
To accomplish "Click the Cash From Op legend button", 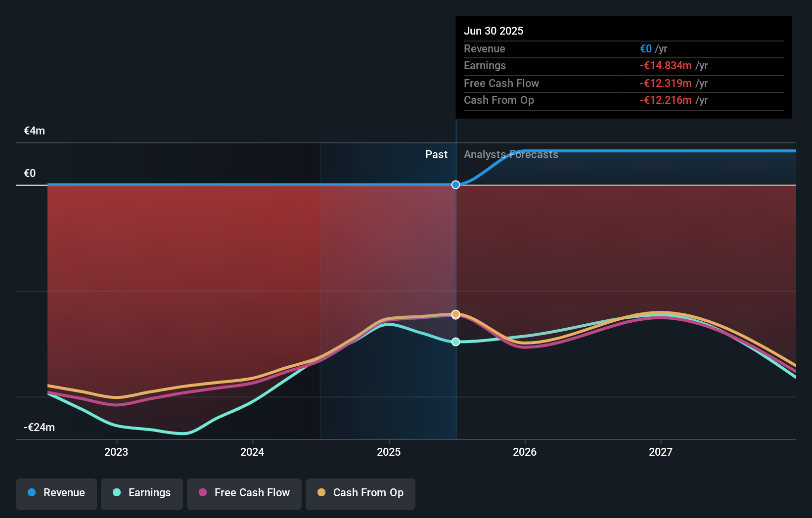I will pos(360,493).
